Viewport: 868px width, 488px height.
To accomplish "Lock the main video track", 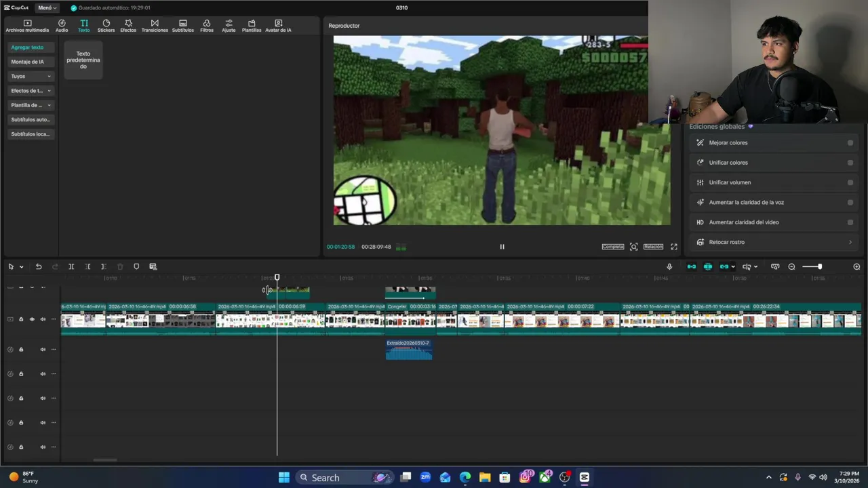I will click(21, 319).
